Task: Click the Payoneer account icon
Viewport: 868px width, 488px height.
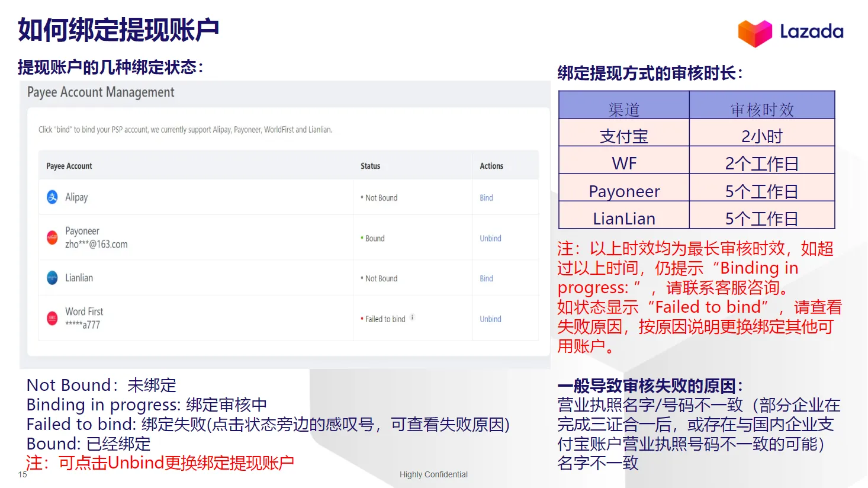Action: tap(52, 237)
